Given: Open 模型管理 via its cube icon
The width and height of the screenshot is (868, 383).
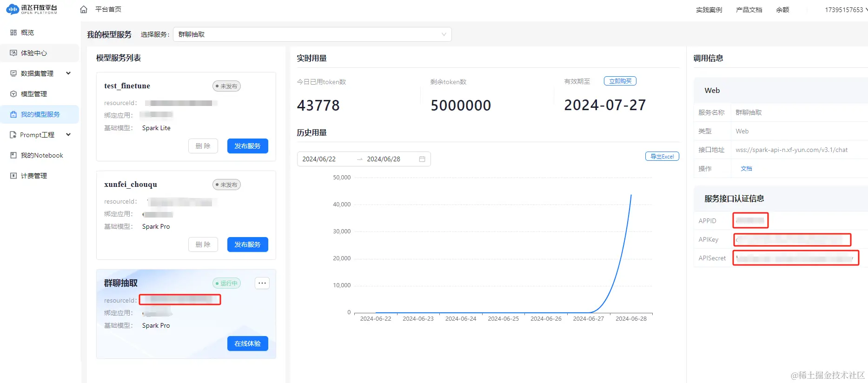Looking at the screenshot, I should pos(13,94).
